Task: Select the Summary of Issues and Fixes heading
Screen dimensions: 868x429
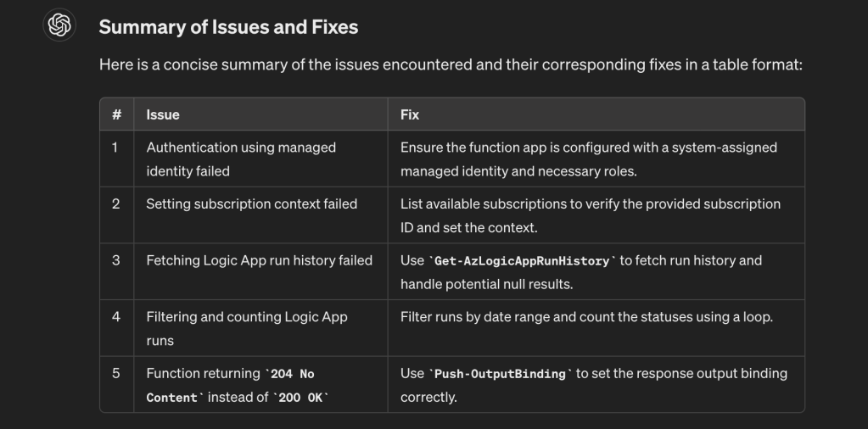Action: [x=228, y=27]
